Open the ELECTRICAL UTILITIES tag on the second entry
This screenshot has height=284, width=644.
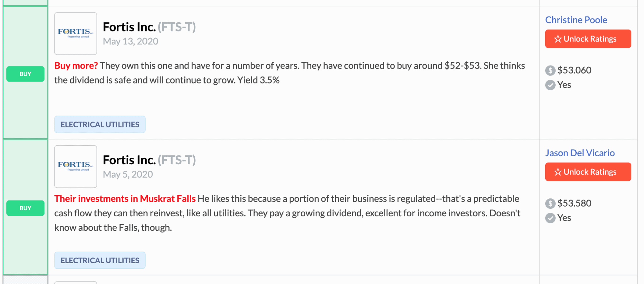click(100, 260)
